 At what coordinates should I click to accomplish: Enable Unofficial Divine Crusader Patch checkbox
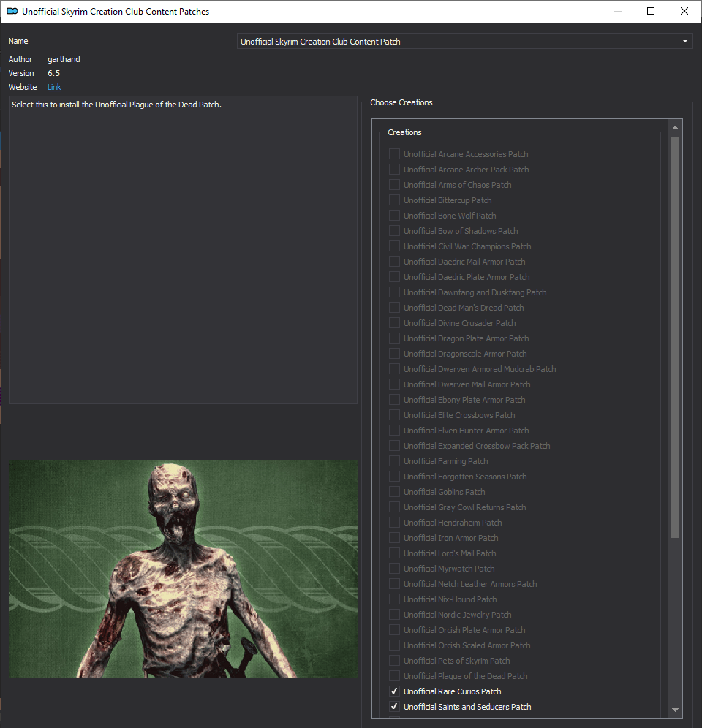(394, 322)
